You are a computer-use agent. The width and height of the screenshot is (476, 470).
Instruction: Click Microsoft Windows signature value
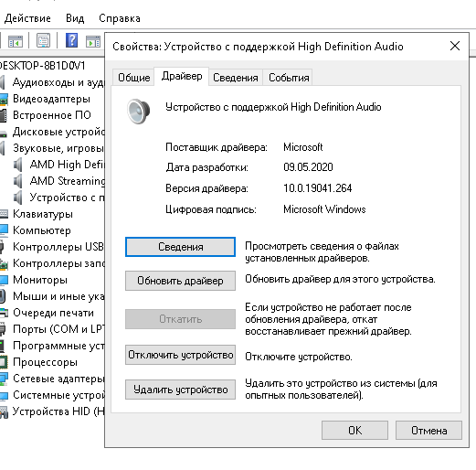[x=324, y=209]
